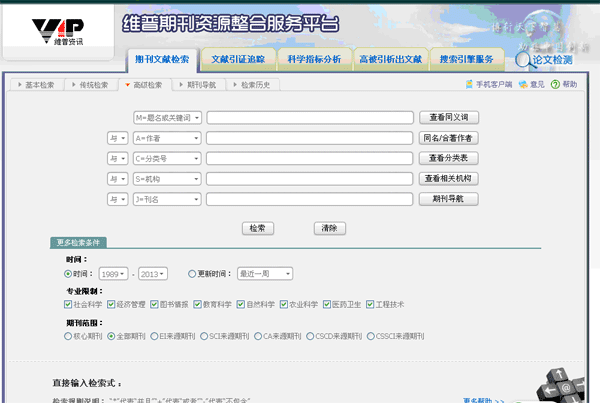Open the 与 operator dropdown beside C=分类号
This screenshot has height=403, width=600.
(x=117, y=158)
